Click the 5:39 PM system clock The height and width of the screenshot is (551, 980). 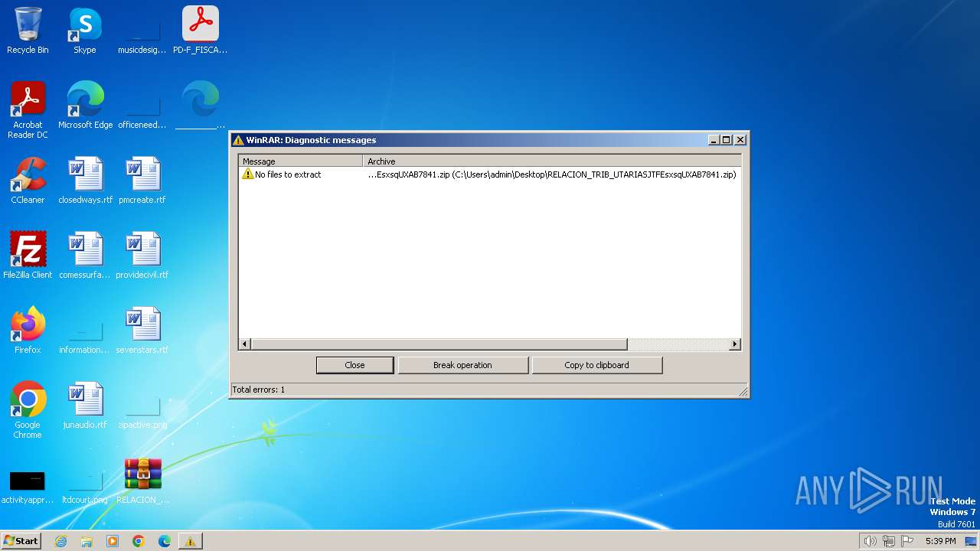[940, 541]
